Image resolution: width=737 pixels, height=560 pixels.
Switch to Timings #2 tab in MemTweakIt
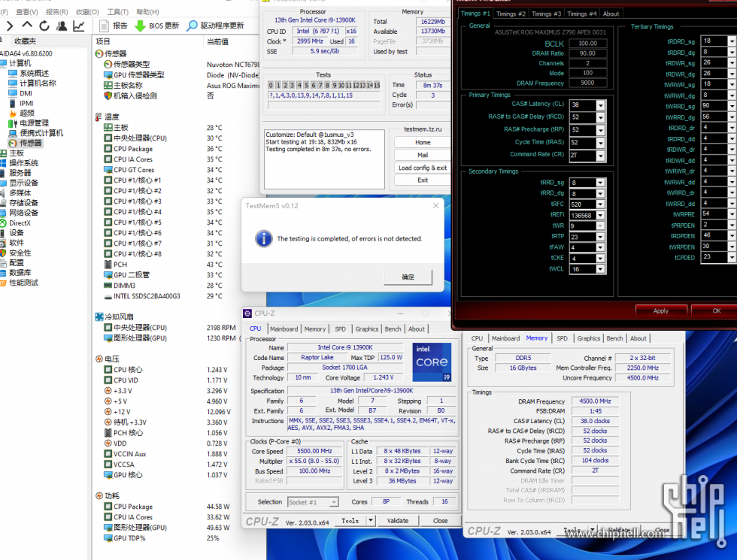pyautogui.click(x=511, y=14)
